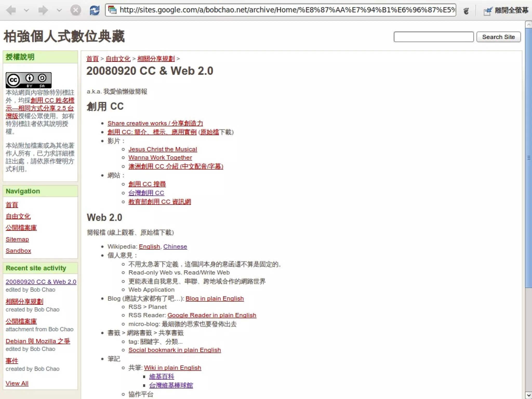Open recent activity 相關分享規劃 link

click(x=24, y=302)
